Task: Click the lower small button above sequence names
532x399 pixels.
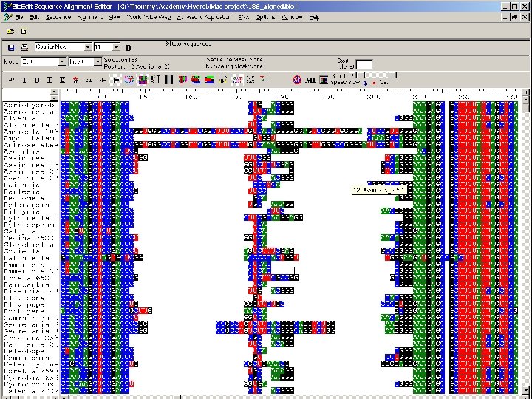Action: coord(54,98)
